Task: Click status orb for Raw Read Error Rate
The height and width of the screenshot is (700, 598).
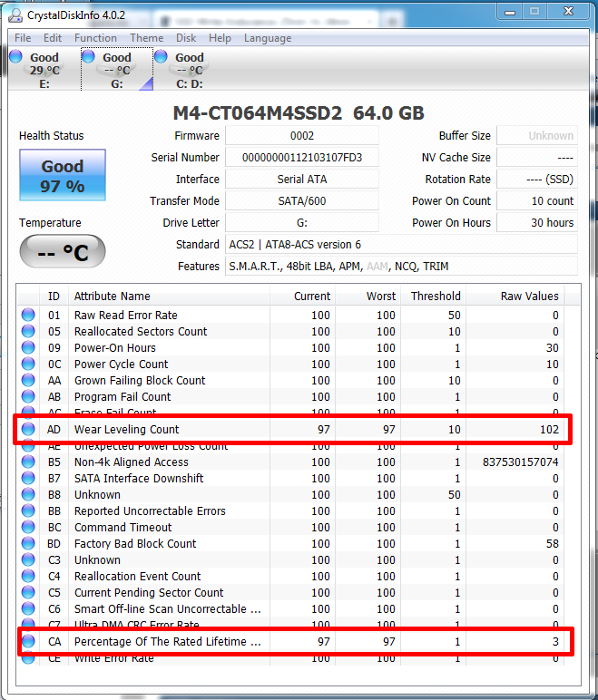Action: click(x=28, y=315)
